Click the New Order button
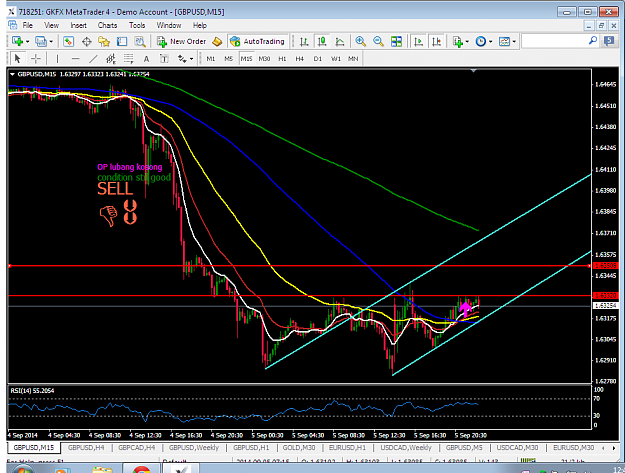This screenshot has height=473, width=625. tap(181, 41)
